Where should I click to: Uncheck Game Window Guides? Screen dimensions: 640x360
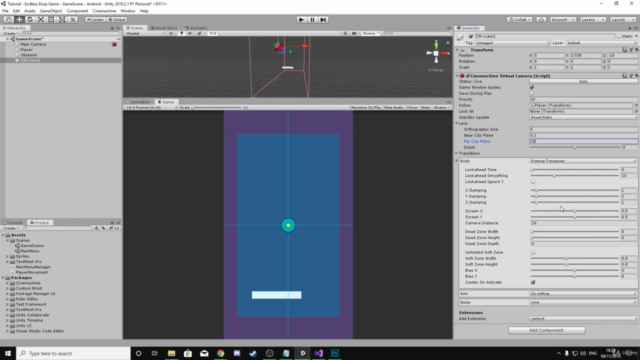coord(532,87)
